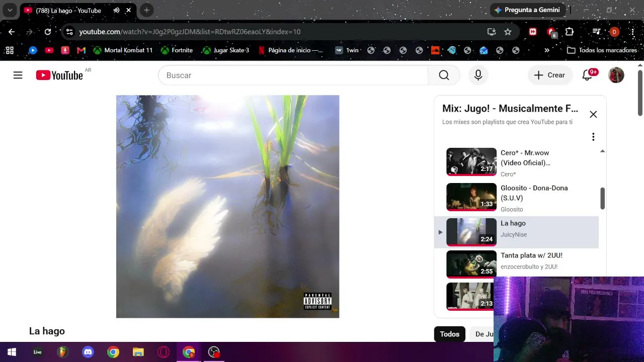Open Discord from the taskbar
This screenshot has width=644, height=362.
click(88, 352)
